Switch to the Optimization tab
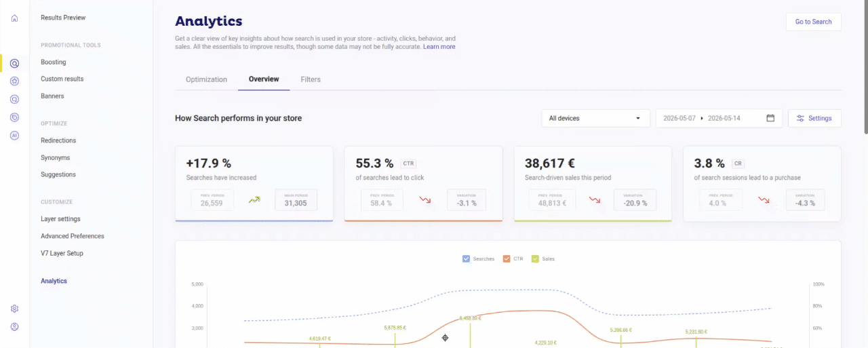This screenshot has height=348, width=868. tap(206, 79)
